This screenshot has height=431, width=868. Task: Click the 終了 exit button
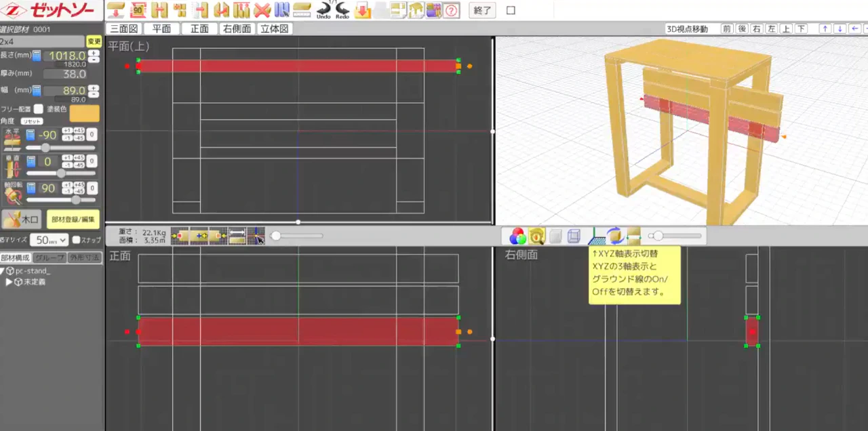click(x=483, y=10)
